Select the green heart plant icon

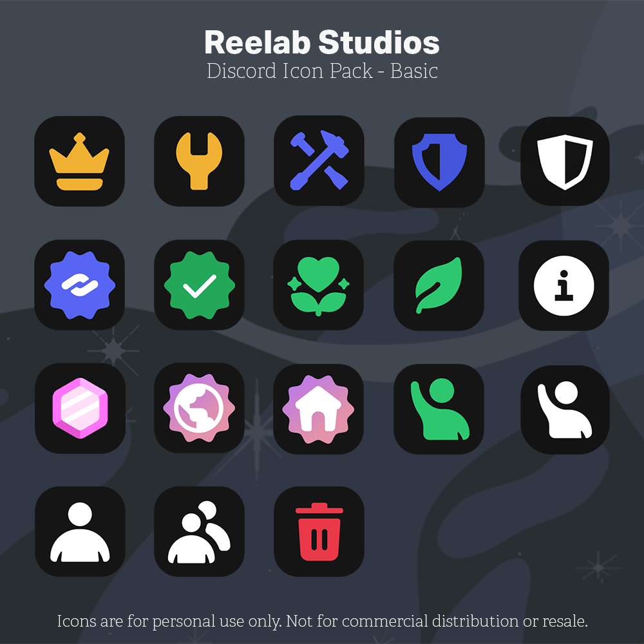(318, 285)
